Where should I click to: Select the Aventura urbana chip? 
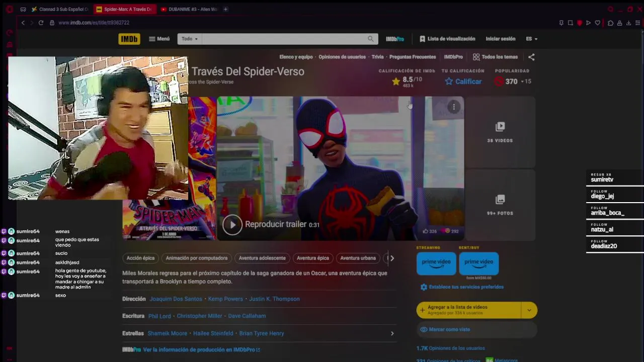[358, 258]
